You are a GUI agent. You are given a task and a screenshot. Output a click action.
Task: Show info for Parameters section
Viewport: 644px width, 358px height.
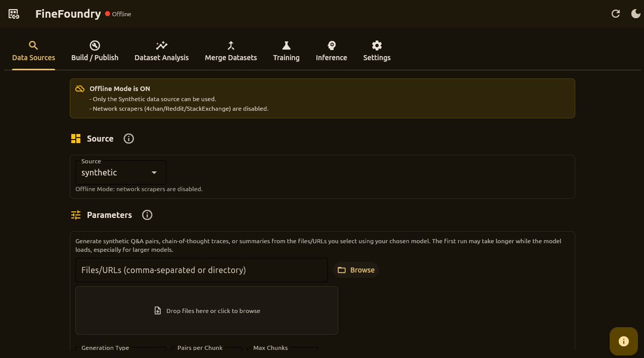pos(147,215)
